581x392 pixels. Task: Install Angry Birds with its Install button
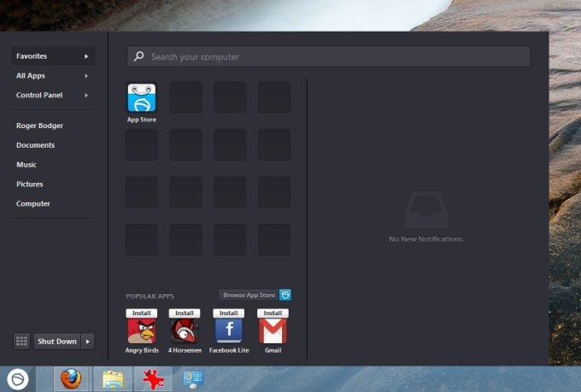click(142, 313)
